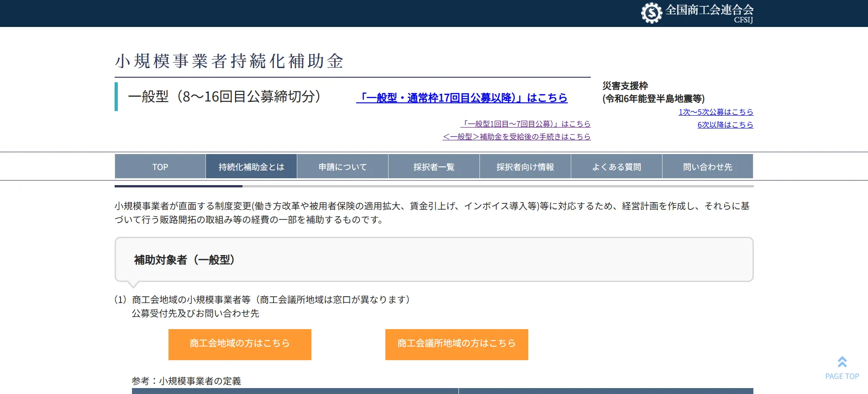This screenshot has height=394, width=868.
Task: Open the 申請について tab
Action: coord(343,167)
